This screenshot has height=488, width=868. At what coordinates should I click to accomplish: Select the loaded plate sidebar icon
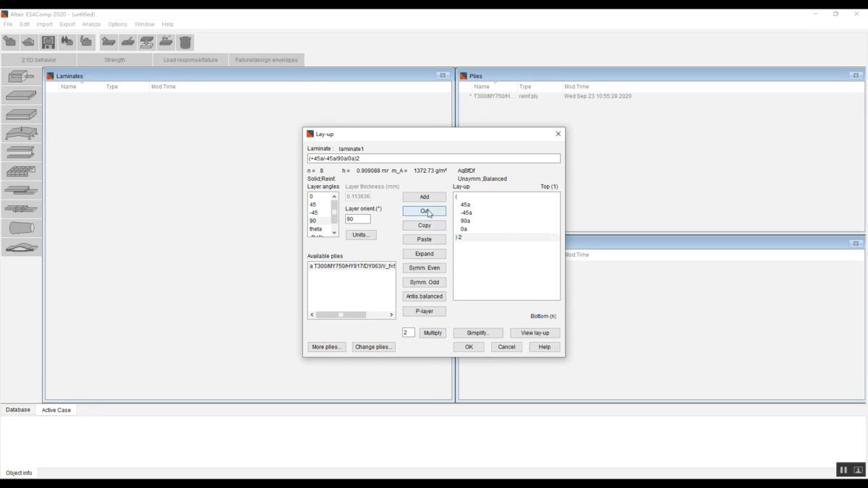point(22,133)
